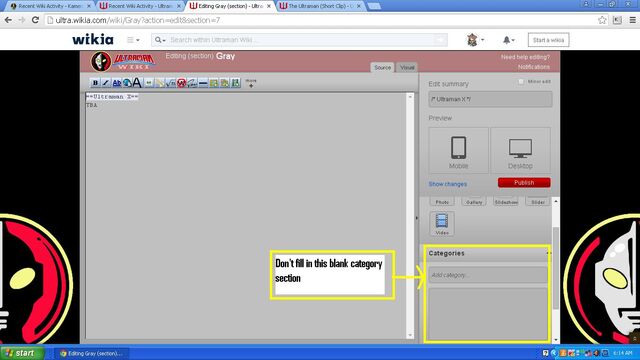The image size is (640, 360).
Task: Open search scope dropdown magnifier
Action: pyautogui.click(x=160, y=40)
